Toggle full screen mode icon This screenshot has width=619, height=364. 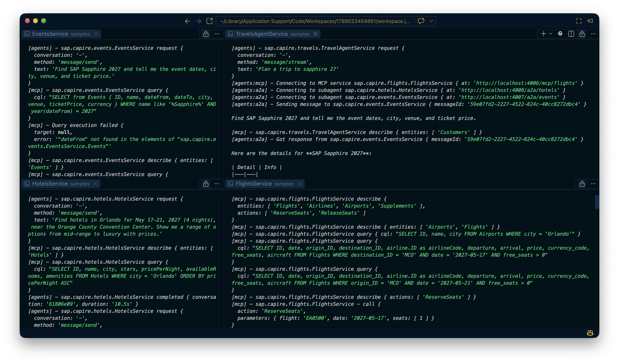click(x=579, y=21)
